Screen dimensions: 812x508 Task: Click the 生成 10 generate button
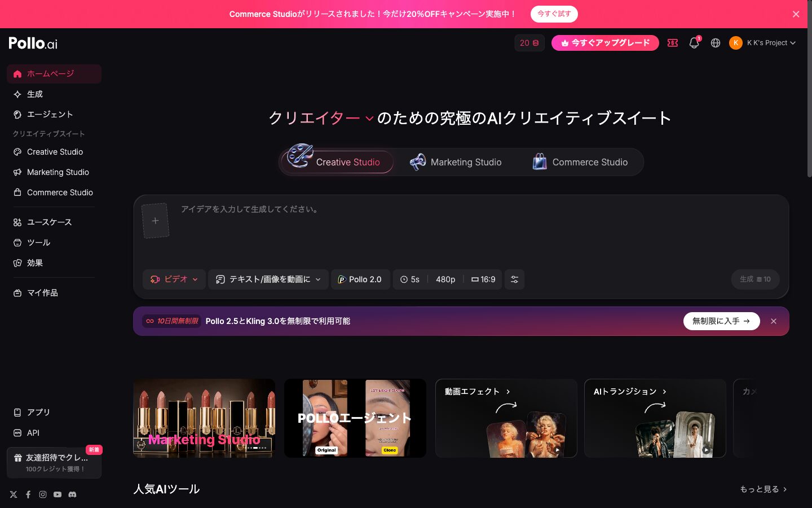[755, 279]
